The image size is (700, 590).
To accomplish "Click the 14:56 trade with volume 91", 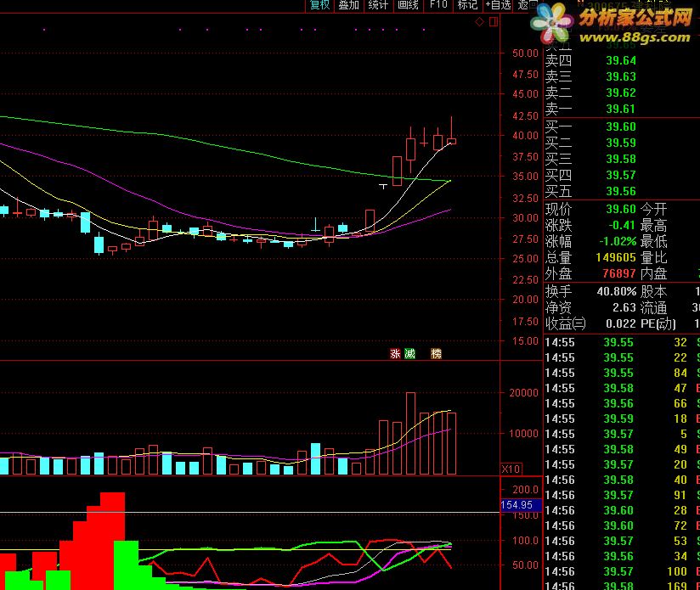I will 622,495.
